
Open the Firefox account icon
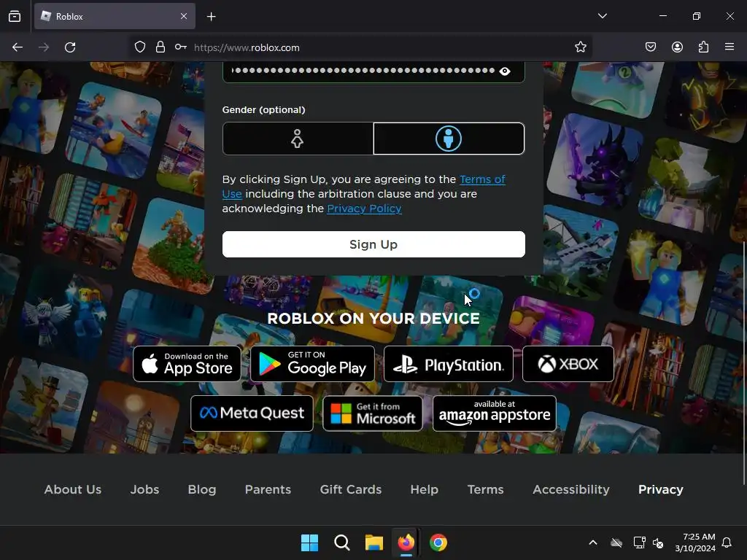677,47
